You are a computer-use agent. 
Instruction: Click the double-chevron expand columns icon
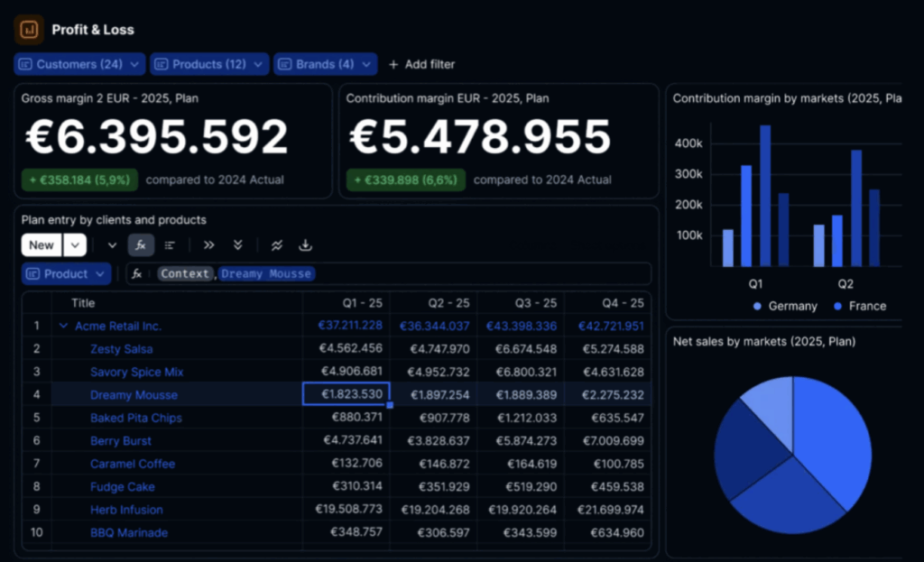pos(208,244)
